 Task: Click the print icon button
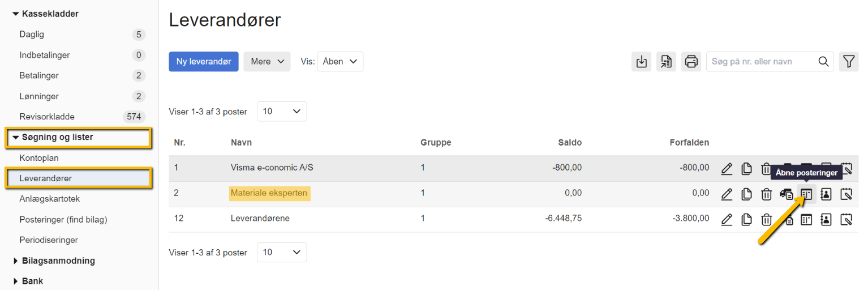(x=691, y=62)
